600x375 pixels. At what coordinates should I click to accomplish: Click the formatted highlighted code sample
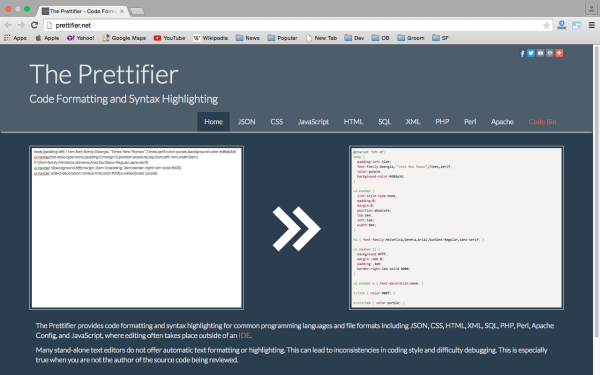click(456, 228)
